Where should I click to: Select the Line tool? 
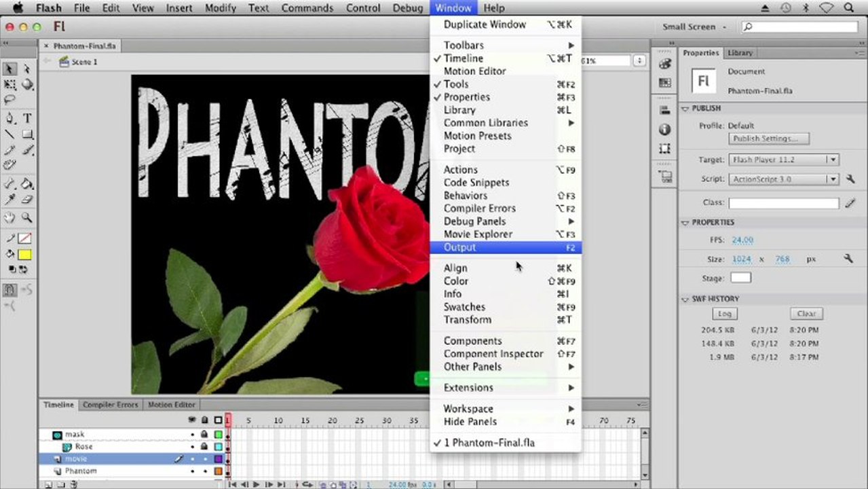pyautogui.click(x=10, y=134)
